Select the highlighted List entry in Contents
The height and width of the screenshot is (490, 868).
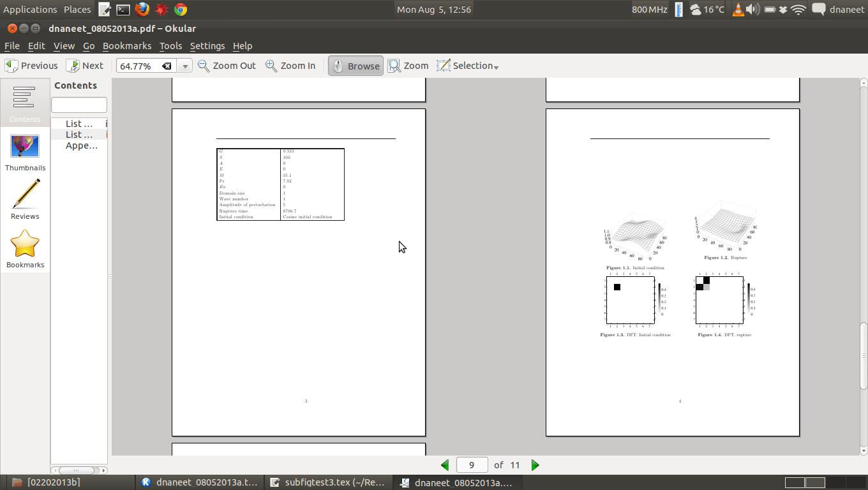pos(79,135)
